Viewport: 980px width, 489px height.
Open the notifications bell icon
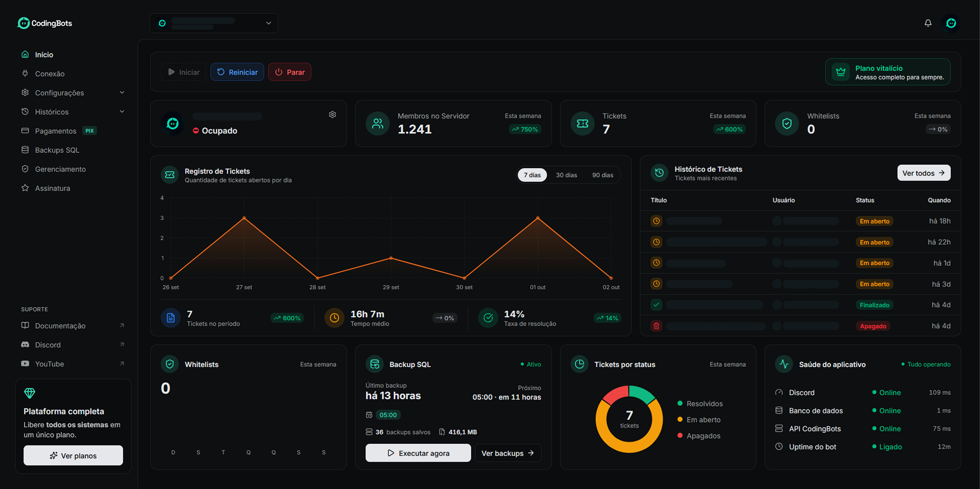click(928, 23)
